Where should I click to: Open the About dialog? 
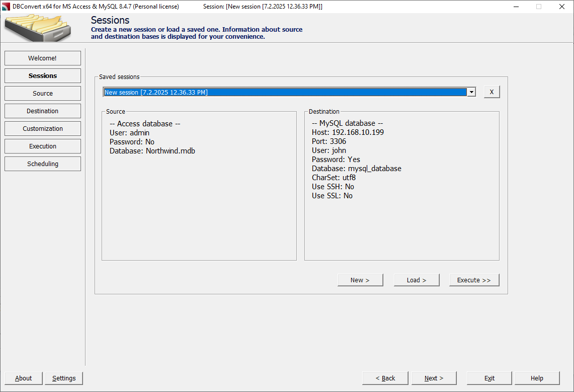pyautogui.click(x=24, y=378)
